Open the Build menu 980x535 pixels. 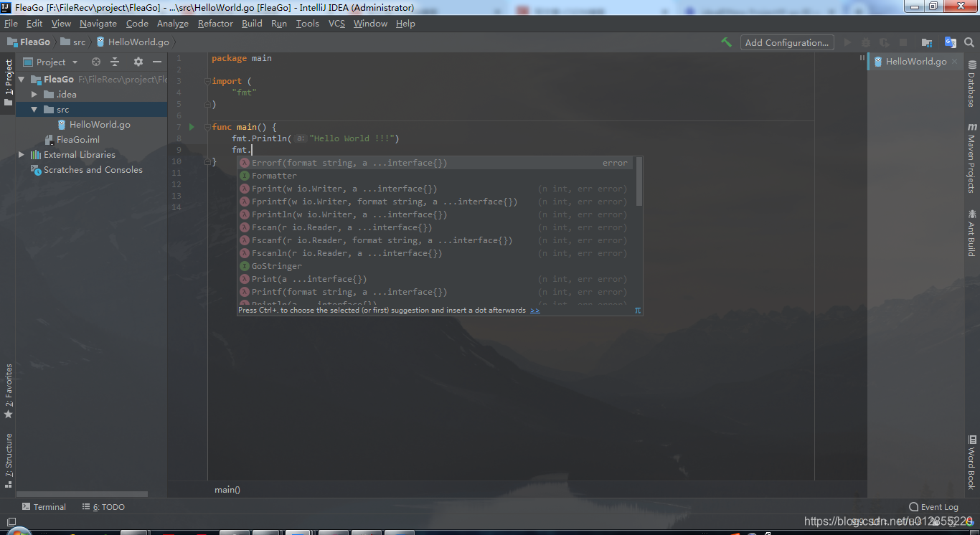coord(252,24)
